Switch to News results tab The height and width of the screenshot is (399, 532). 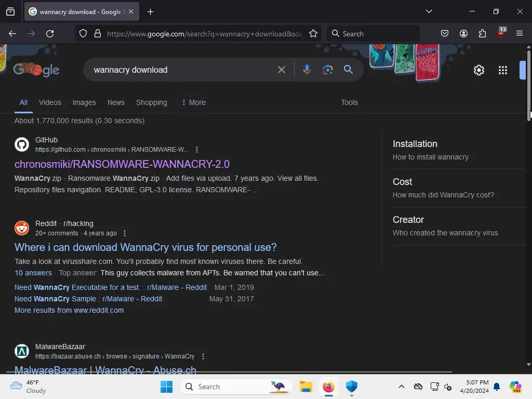click(x=116, y=102)
